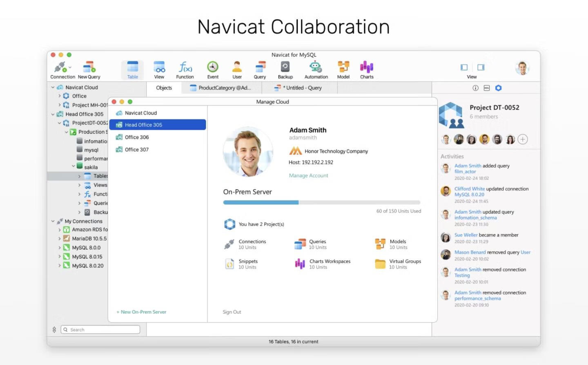This screenshot has height=365, width=588.
Task: Click the Function f(x) icon
Action: (185, 67)
